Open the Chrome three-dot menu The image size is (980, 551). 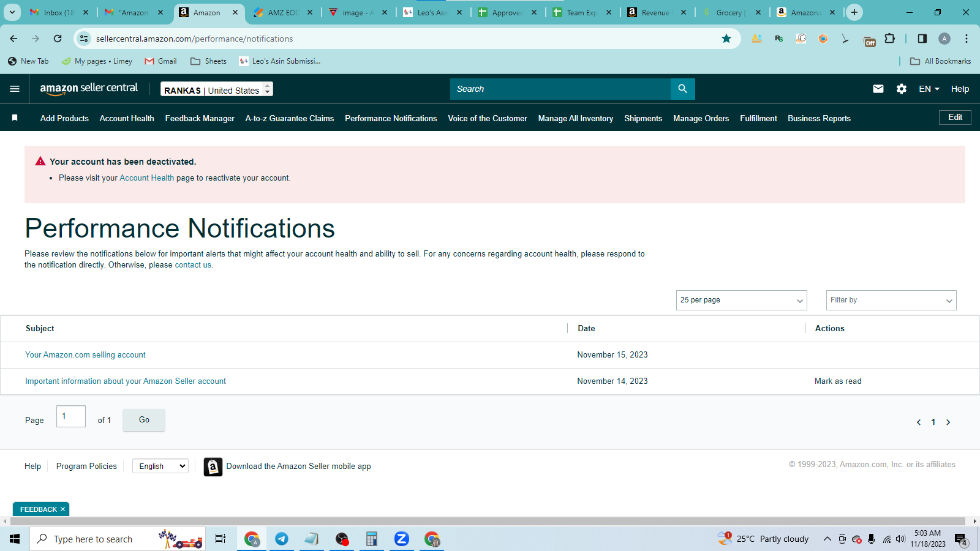967,39
